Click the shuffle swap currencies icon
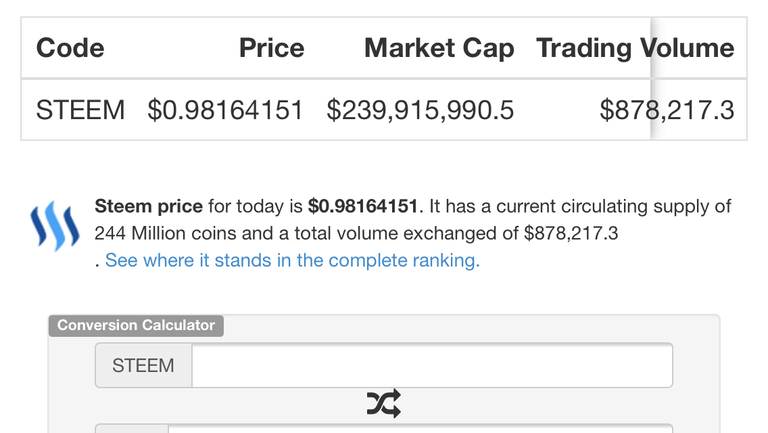 [384, 404]
